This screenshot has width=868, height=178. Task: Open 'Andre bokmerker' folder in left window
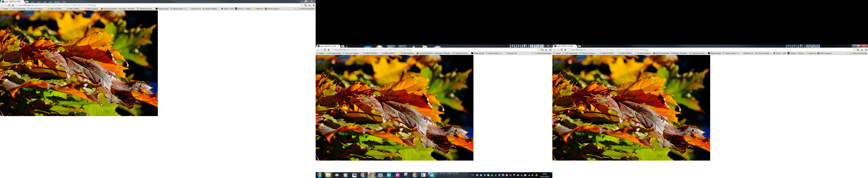pos(306,9)
